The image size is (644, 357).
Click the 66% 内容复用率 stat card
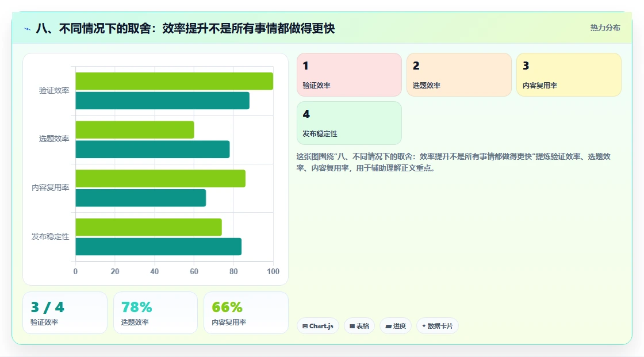(246, 313)
